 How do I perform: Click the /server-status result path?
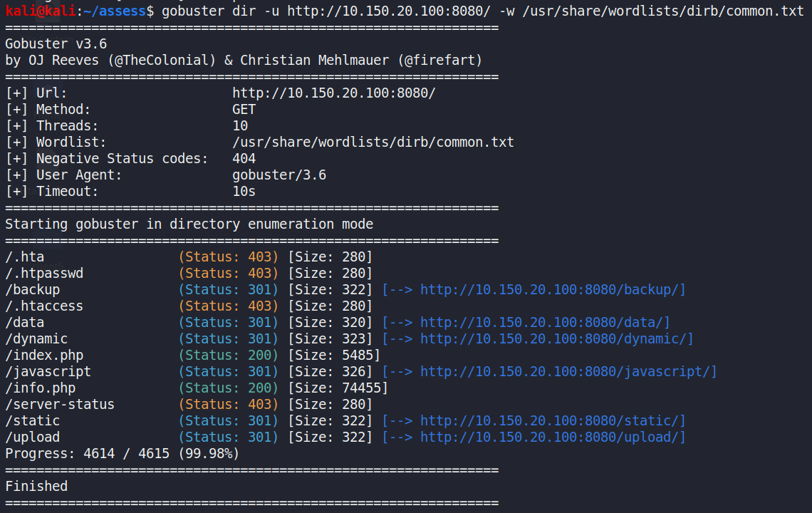point(60,405)
